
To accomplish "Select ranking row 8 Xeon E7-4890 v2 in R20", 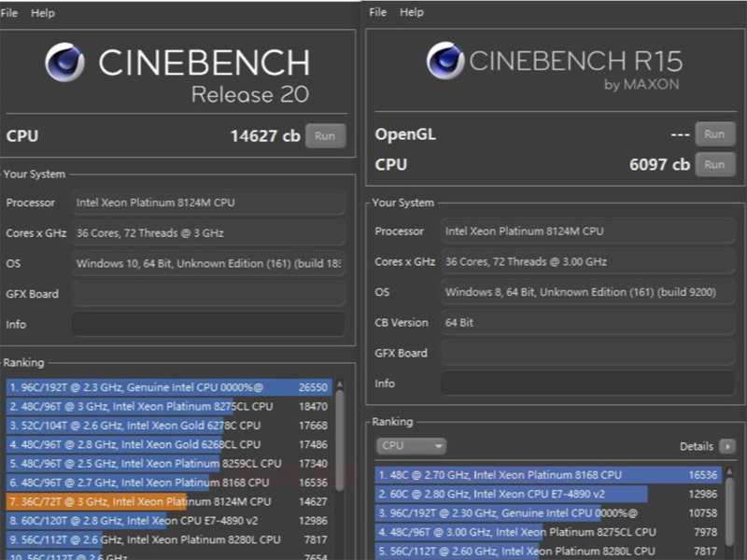I will [169, 521].
